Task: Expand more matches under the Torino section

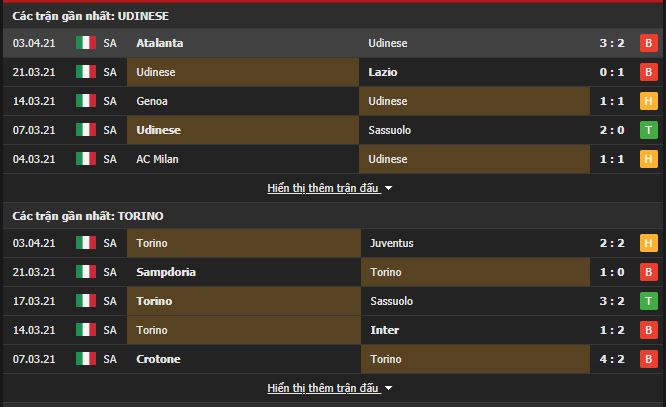Action: coord(323,388)
